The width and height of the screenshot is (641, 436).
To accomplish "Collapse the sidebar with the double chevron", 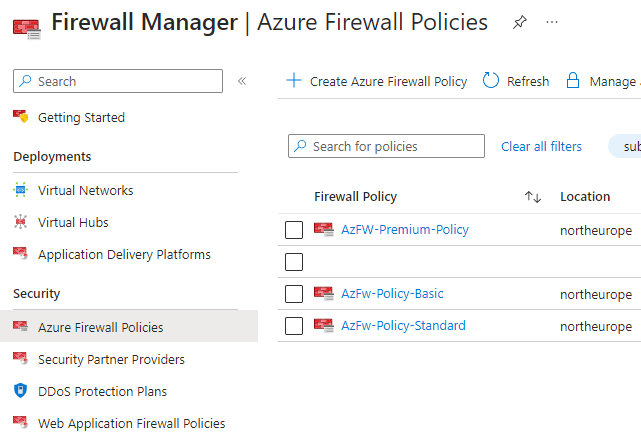I will click(241, 81).
